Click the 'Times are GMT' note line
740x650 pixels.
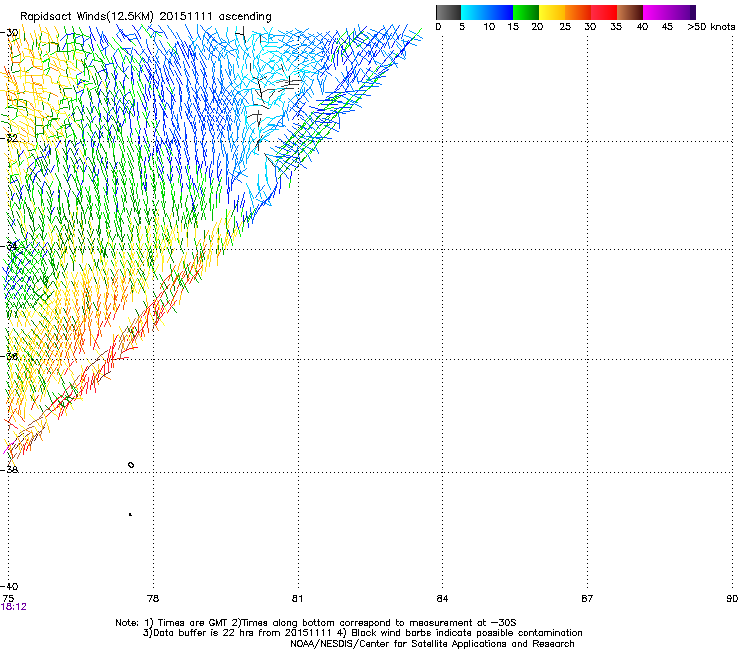[x=316, y=623]
